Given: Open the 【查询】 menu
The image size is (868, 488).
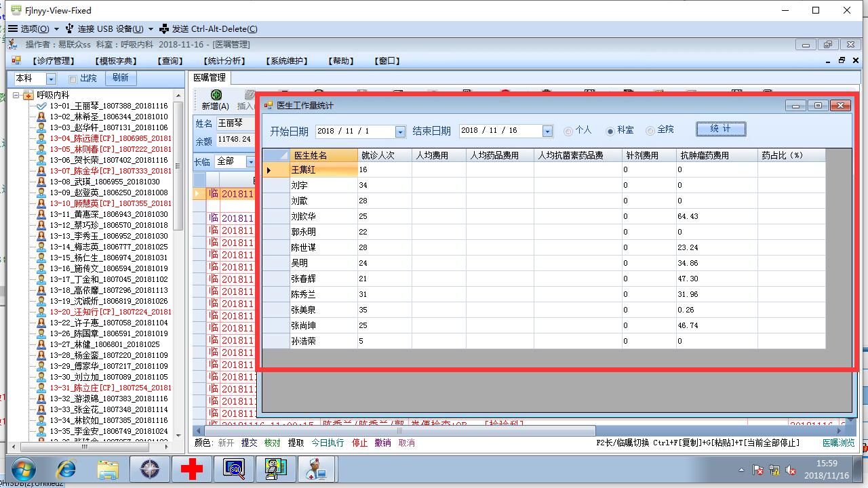Looking at the screenshot, I should tap(171, 61).
